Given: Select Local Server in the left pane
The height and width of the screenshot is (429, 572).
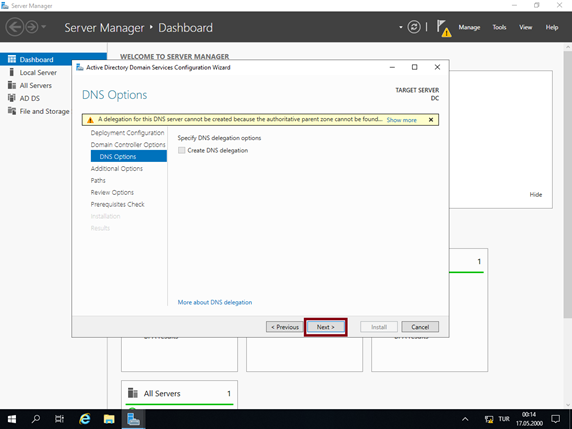Looking at the screenshot, I should (38, 73).
